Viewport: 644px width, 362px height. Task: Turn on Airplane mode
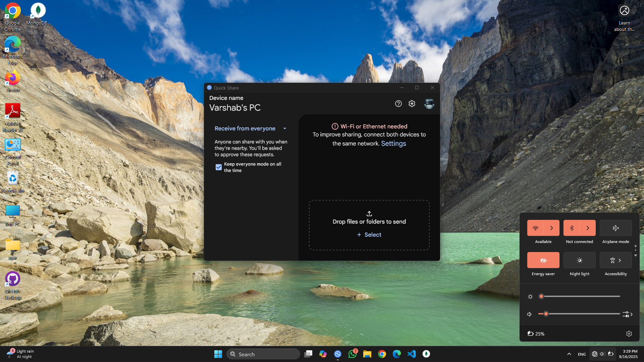615,228
